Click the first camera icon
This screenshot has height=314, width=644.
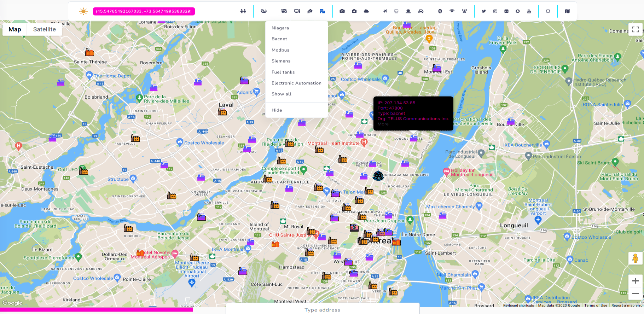[342, 11]
